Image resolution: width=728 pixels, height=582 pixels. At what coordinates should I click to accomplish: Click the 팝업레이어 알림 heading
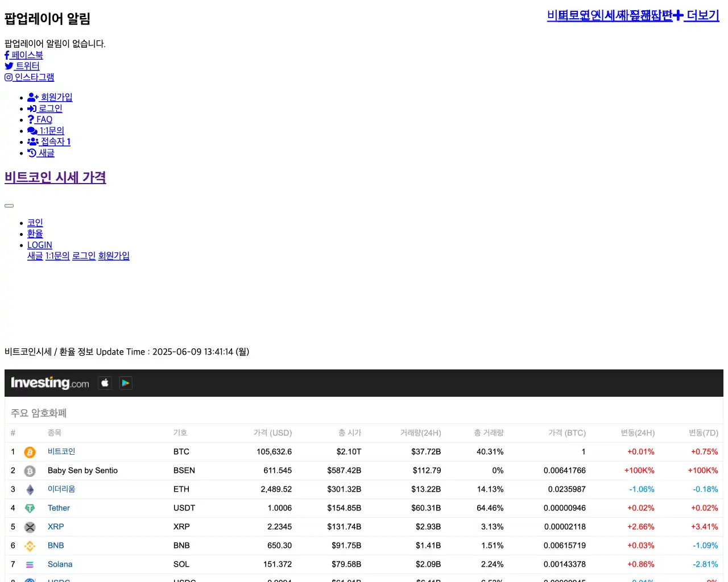[48, 19]
